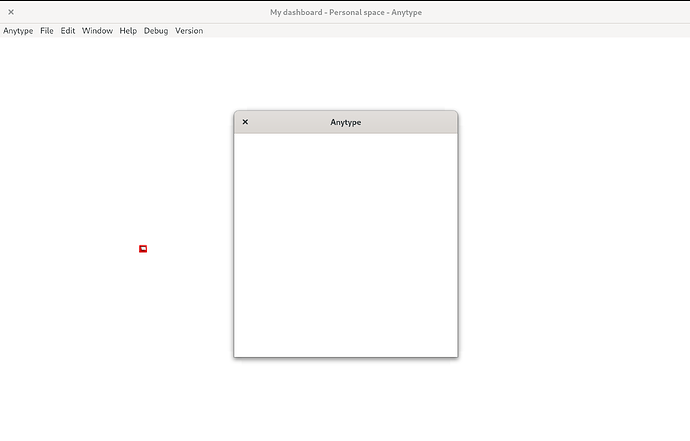
Task: Open the Debug menu
Action: 156,31
